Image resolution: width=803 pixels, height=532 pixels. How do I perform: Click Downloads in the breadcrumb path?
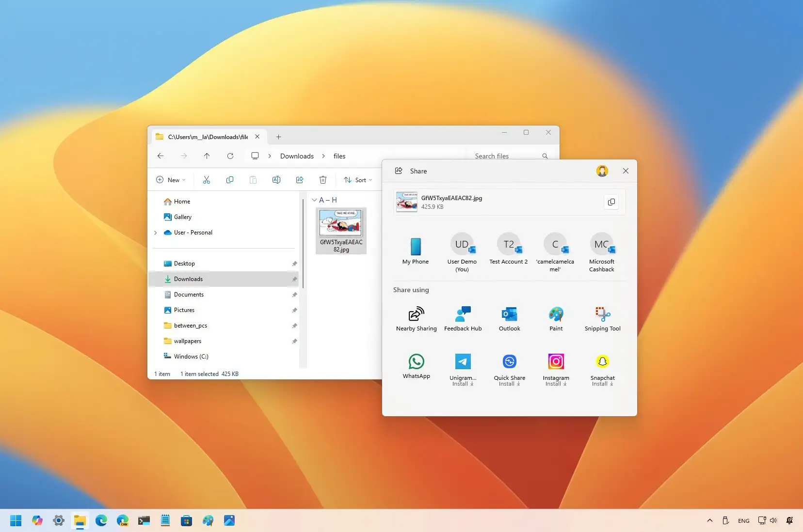coord(297,156)
